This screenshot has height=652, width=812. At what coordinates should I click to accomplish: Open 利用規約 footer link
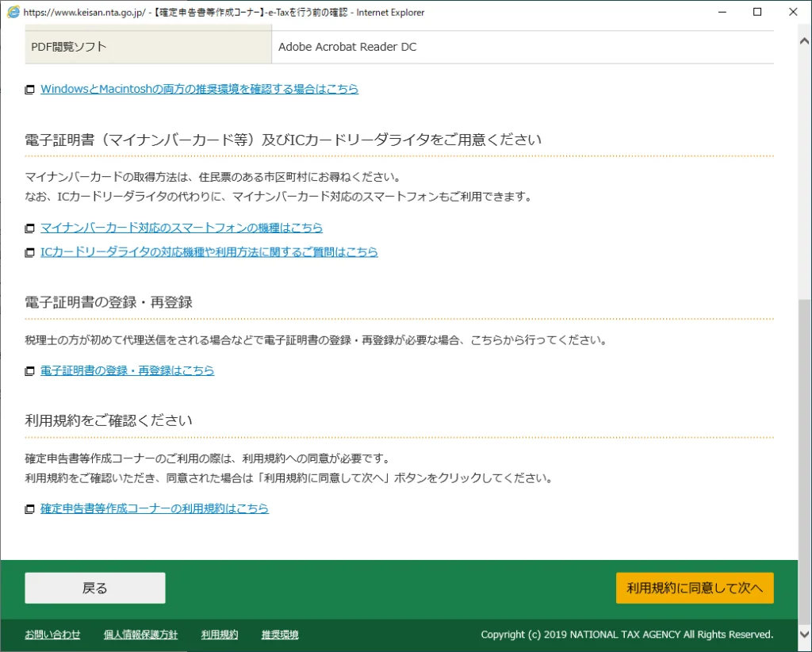[x=220, y=635]
